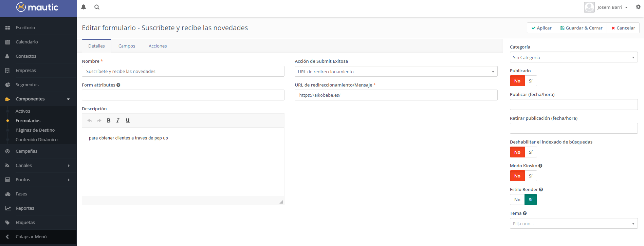Viewport: 644px width, 246px height.
Task: Click the Mautic logo
Action: [x=37, y=7]
